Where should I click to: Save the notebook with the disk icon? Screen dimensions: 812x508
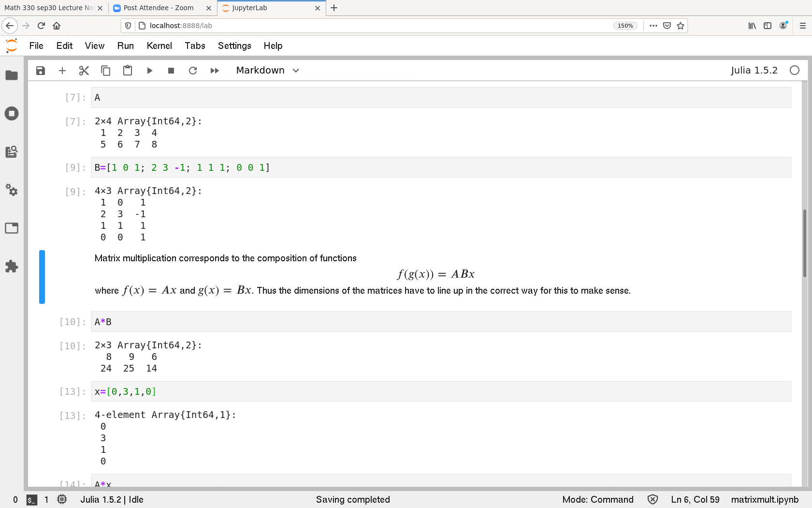[41, 71]
